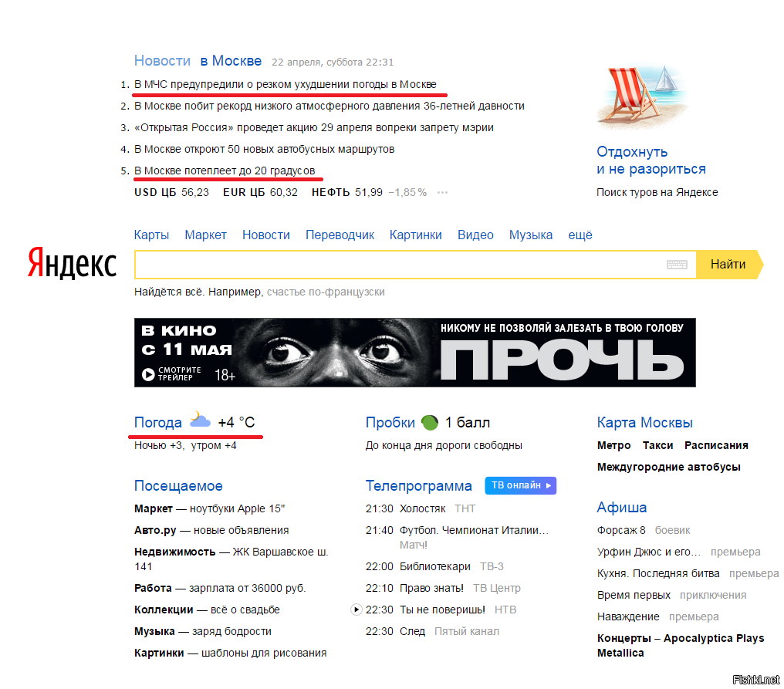The image size is (784, 689).
Task: Open the Переводчик service
Action: pos(340,235)
